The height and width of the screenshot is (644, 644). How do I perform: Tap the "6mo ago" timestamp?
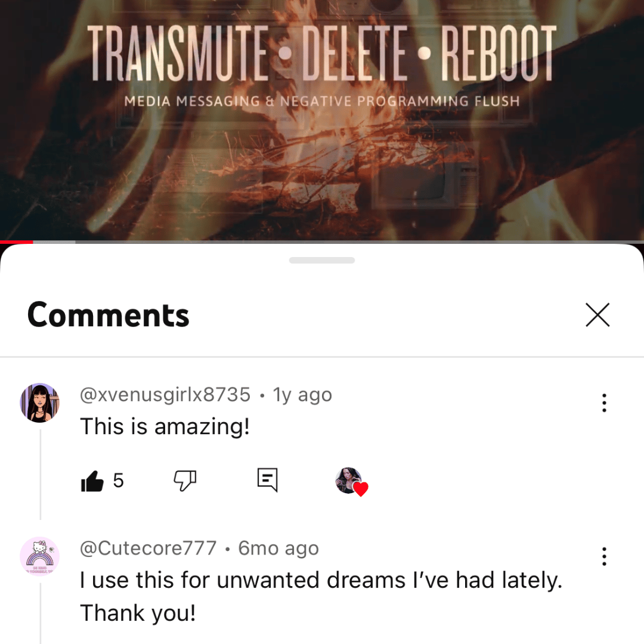point(278,549)
